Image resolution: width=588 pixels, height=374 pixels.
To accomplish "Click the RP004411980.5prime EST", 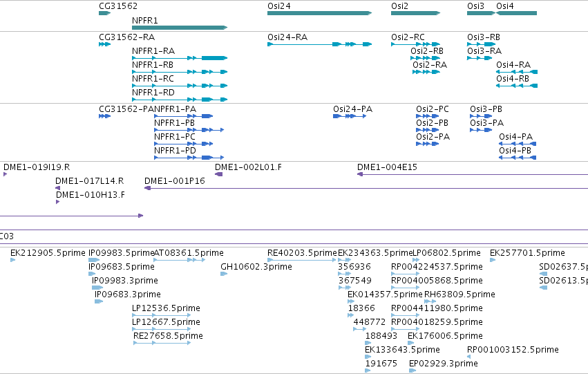I will 405,315.
